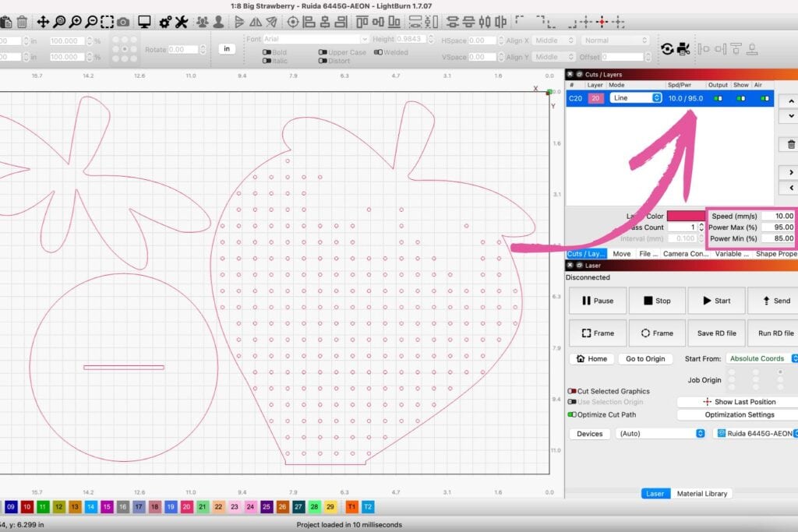Click the Delete trash icon in the top toolbar

22,22
